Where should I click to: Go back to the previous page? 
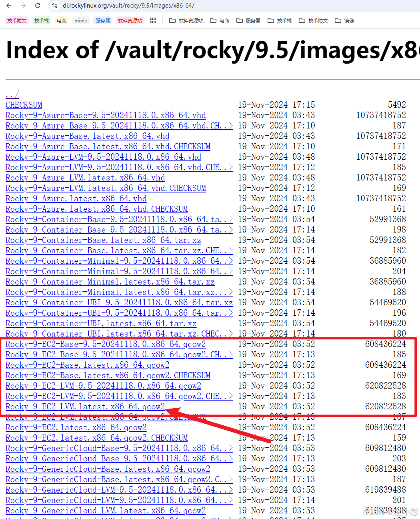(x=9, y=6)
